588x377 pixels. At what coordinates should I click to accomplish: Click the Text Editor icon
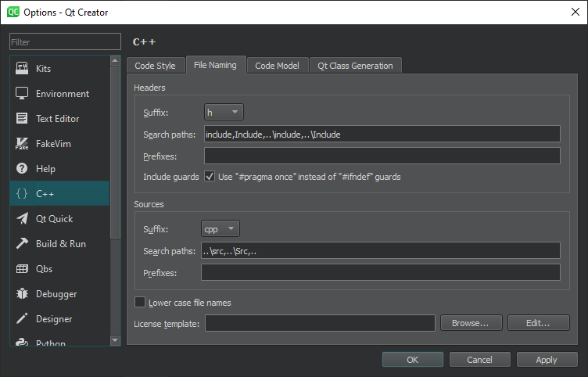pos(22,119)
